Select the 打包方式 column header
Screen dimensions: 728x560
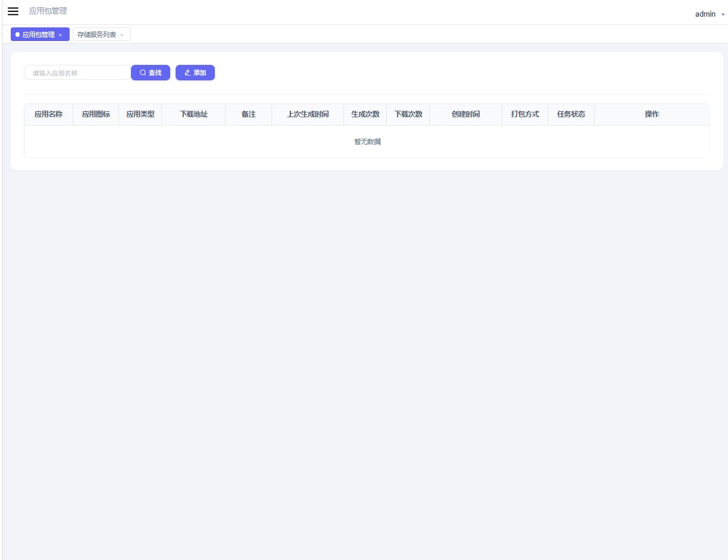[x=525, y=114]
